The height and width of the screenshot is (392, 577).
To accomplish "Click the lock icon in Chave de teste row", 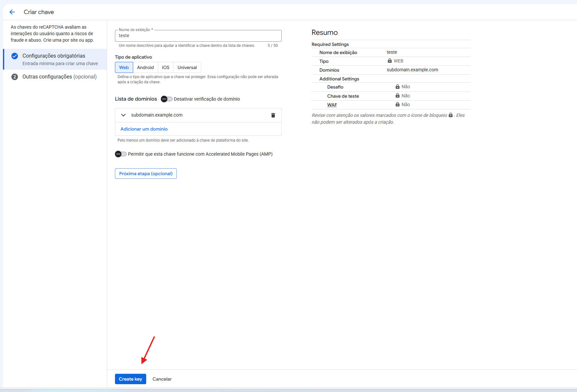I will click(398, 96).
